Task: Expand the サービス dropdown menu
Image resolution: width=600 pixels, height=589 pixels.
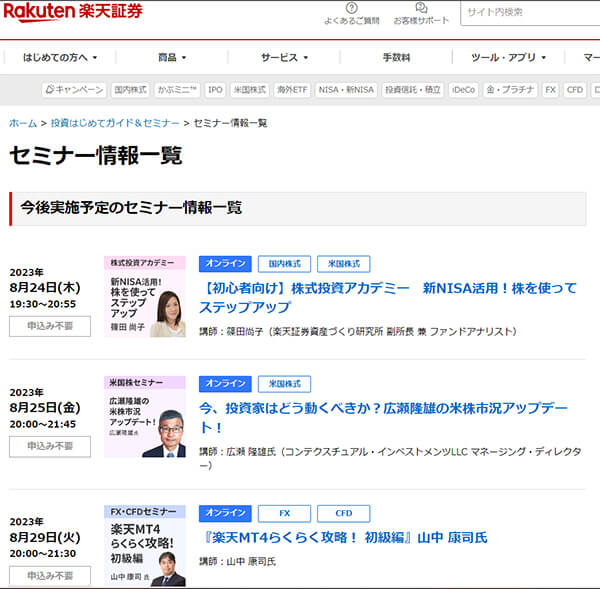Action: [x=284, y=57]
